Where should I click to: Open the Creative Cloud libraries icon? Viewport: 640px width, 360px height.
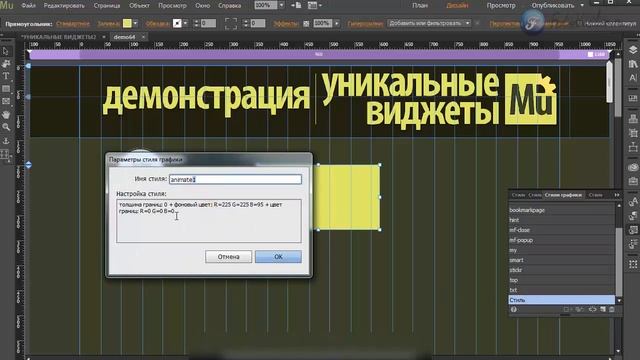(x=633, y=167)
